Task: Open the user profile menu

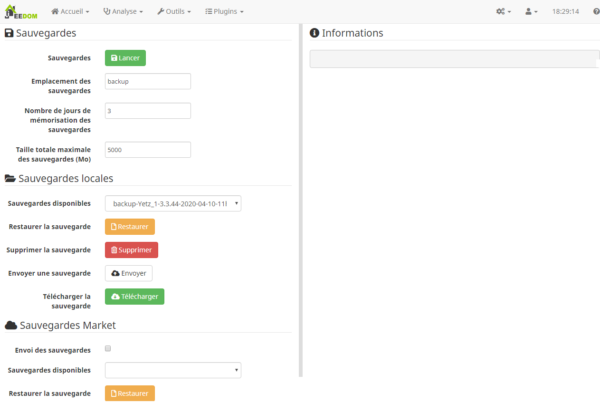Action: coord(531,11)
